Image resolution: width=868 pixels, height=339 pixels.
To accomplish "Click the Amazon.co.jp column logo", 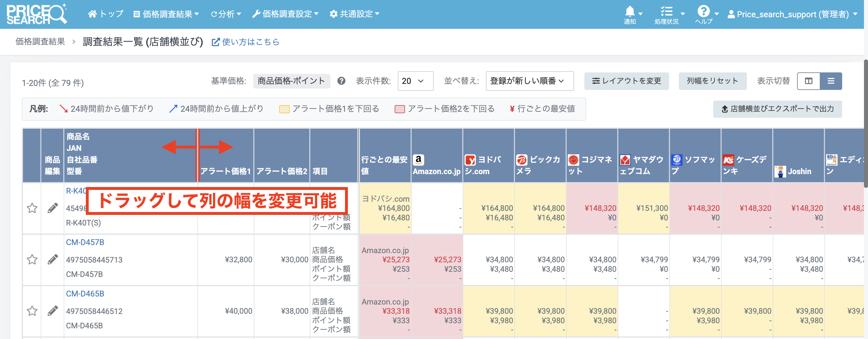I will pyautogui.click(x=418, y=159).
